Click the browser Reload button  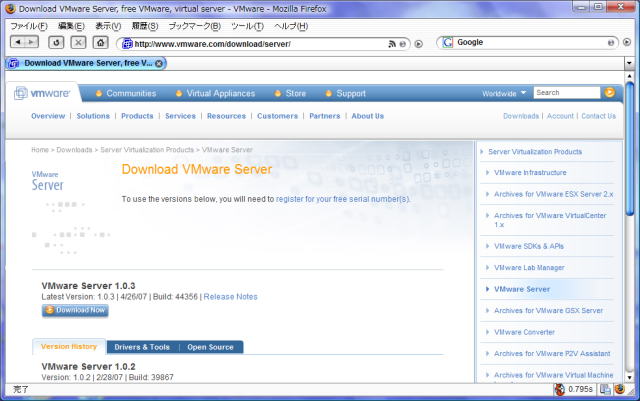point(56,42)
